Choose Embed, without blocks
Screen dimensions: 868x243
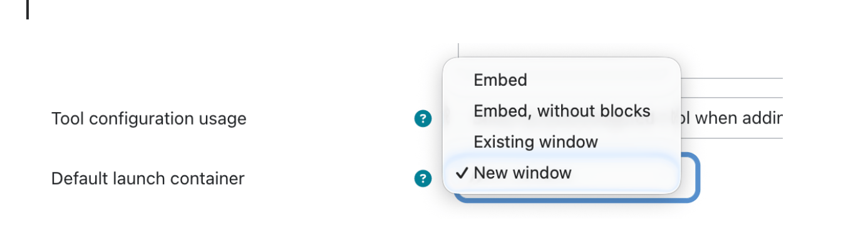coord(562,111)
